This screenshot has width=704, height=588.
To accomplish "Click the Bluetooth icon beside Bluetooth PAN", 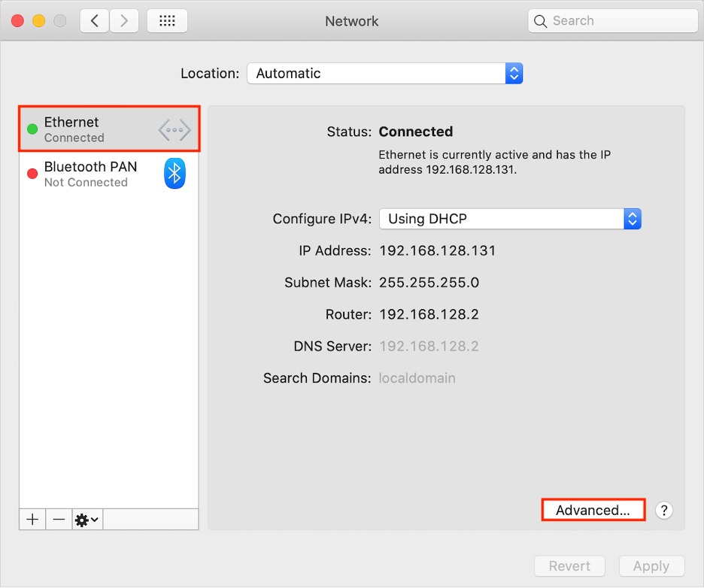I will point(174,173).
